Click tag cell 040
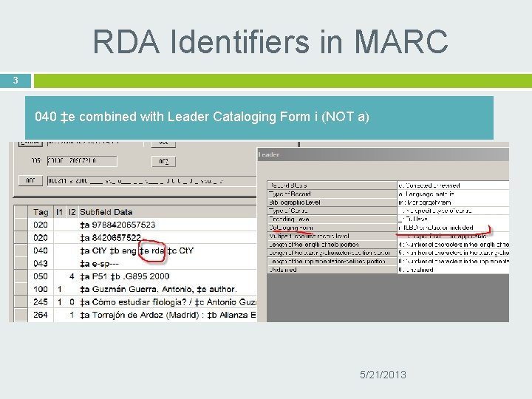The image size is (532, 399). pos(41,250)
